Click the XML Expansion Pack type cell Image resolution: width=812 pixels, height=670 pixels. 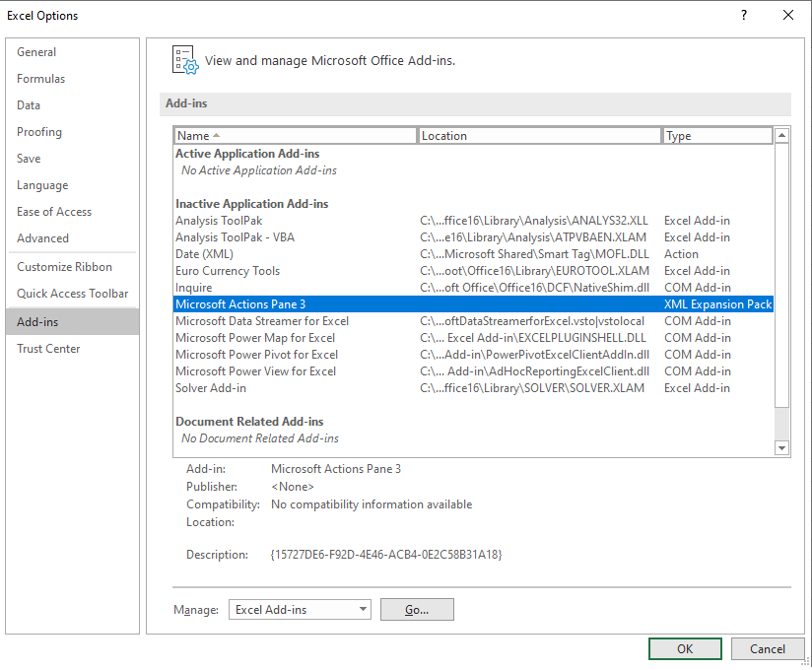click(717, 303)
